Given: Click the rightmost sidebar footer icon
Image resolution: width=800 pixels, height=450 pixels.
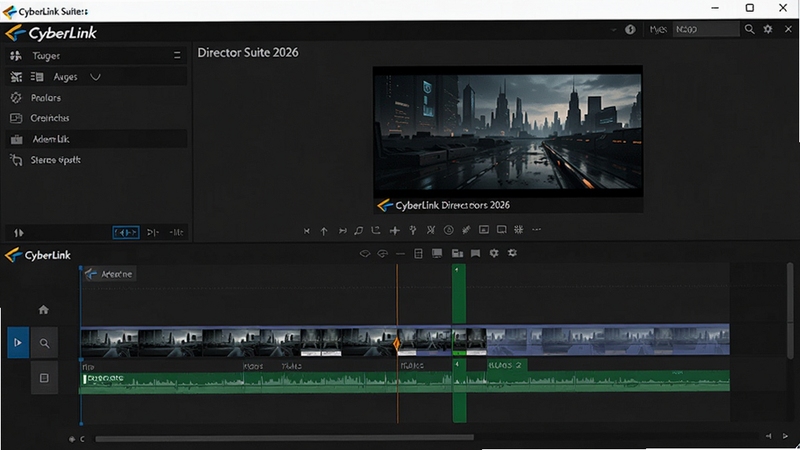Looking at the screenshot, I should [x=177, y=233].
